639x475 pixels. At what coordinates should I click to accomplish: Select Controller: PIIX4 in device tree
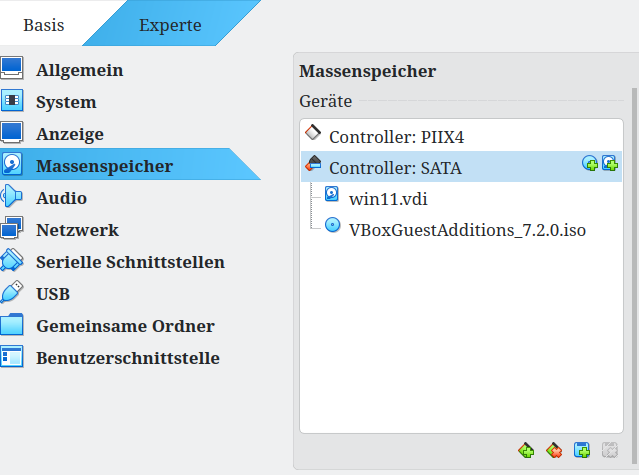[x=409, y=136]
